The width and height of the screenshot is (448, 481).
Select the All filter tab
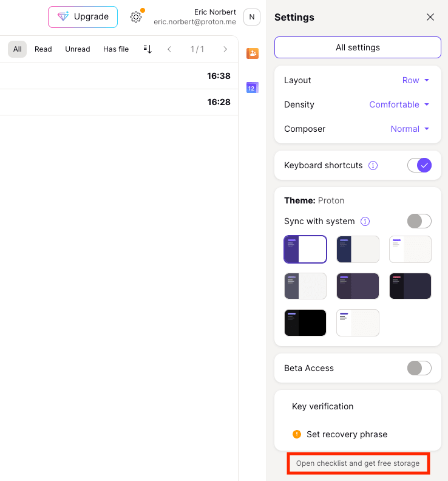tap(18, 49)
